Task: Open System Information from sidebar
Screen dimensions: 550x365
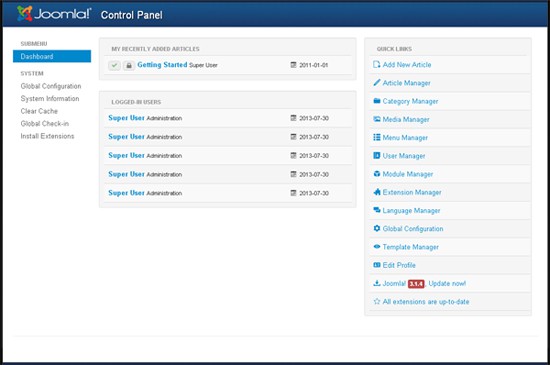Action: coord(50,99)
